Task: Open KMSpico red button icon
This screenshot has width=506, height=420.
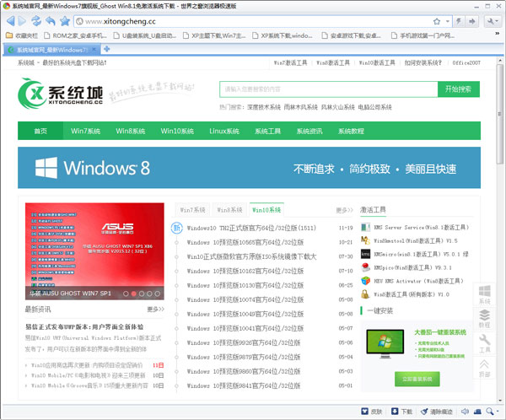Action: 365,267
